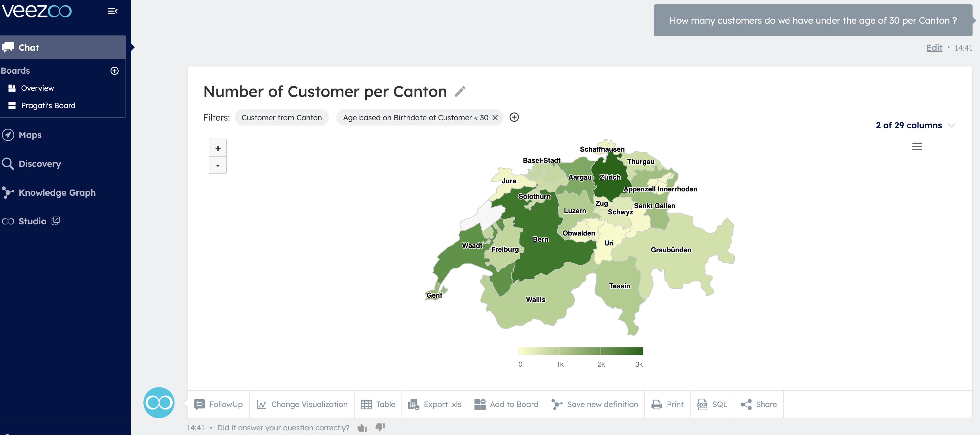This screenshot has height=435, width=980.
Task: Open chart hamburger context menu
Action: tap(917, 147)
